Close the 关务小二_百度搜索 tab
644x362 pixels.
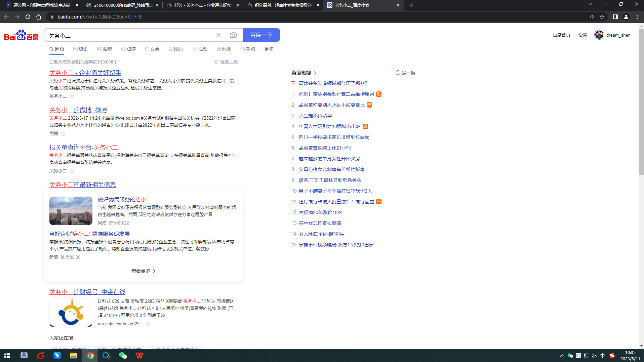pos(398,5)
